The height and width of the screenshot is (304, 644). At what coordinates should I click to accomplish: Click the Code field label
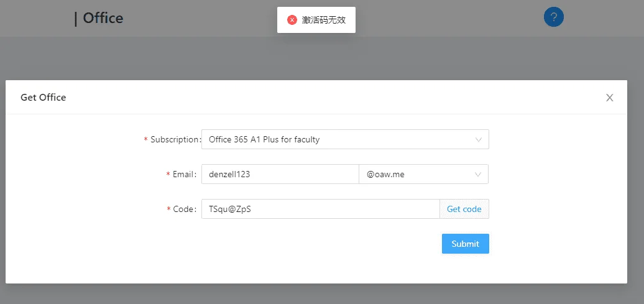point(185,209)
